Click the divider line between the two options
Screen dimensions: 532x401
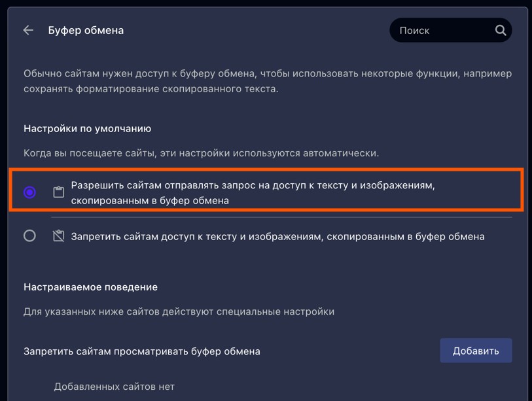(281, 217)
